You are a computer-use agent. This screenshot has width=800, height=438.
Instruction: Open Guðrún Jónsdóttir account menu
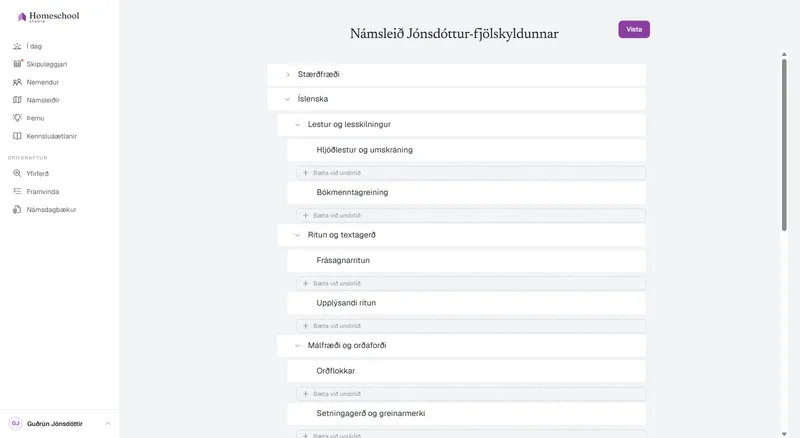click(60, 424)
